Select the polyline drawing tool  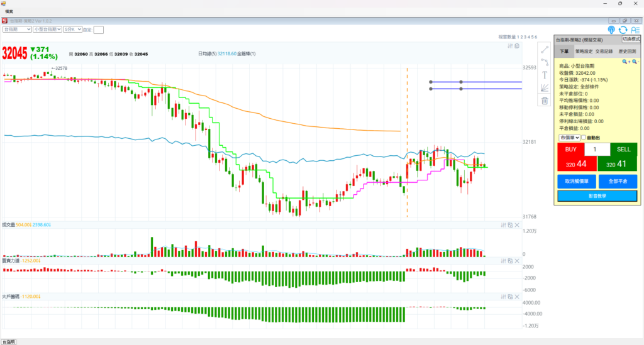[545, 62]
